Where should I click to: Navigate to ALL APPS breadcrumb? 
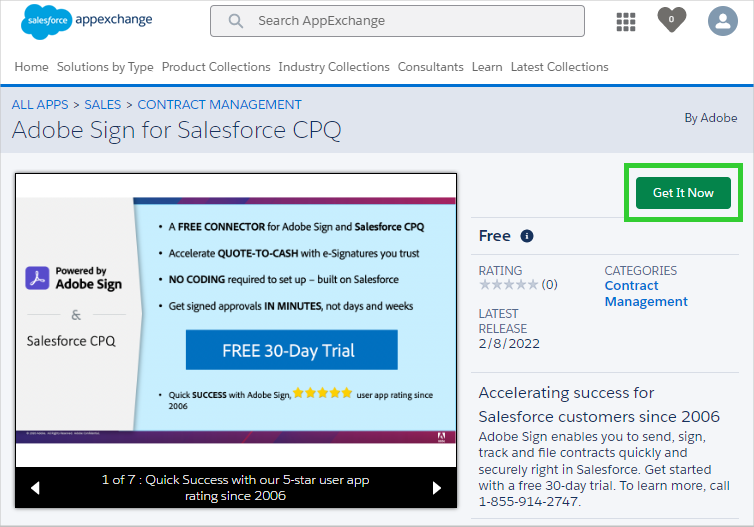pos(39,104)
